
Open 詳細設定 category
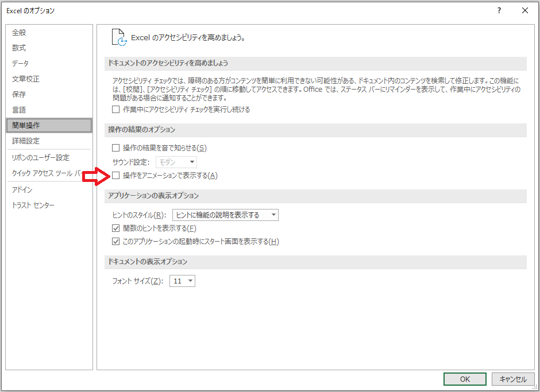tap(49, 141)
